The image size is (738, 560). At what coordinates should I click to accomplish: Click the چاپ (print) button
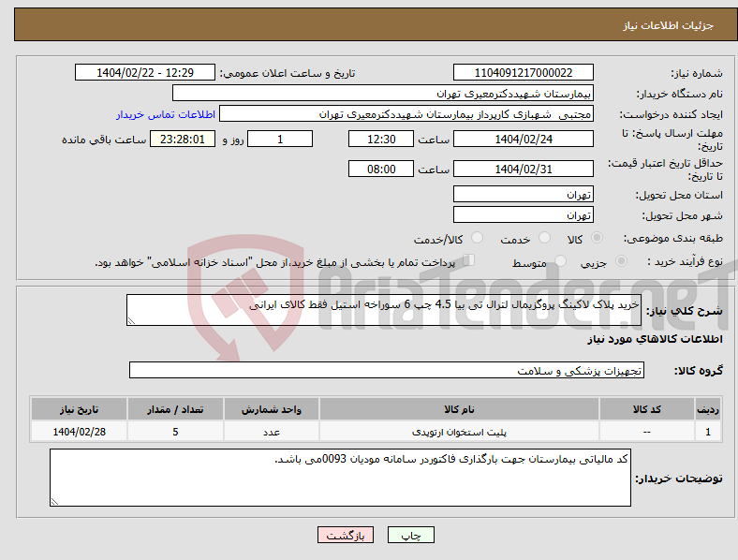click(x=410, y=535)
